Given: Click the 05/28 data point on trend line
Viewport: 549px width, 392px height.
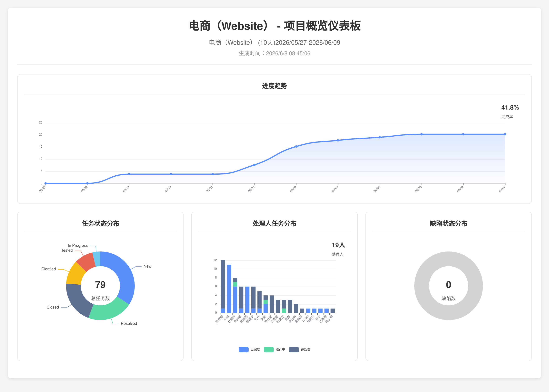Looking at the screenshot, I should pyautogui.click(x=87, y=183).
